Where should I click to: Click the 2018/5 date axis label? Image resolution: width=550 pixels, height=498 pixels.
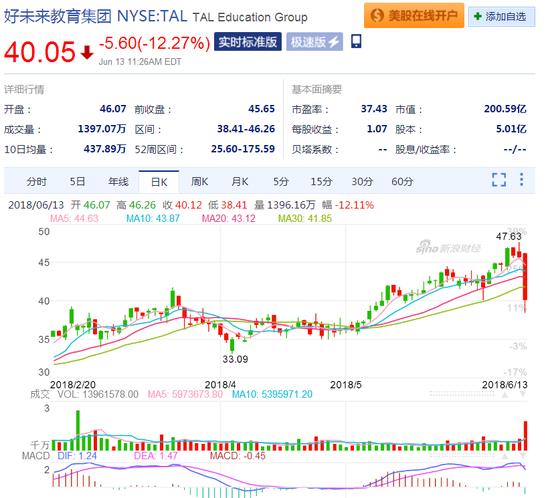point(346,385)
